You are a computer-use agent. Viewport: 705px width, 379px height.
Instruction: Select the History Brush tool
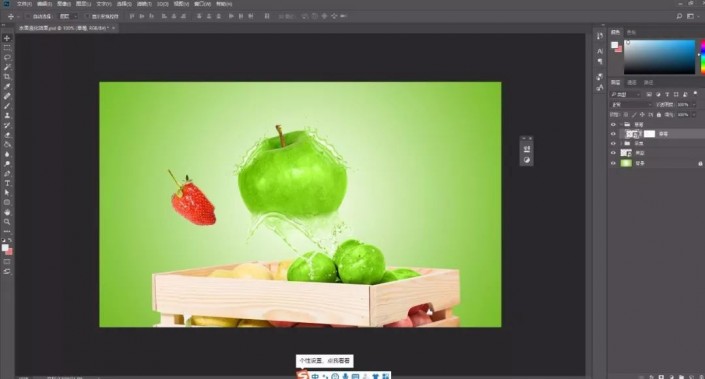7,125
